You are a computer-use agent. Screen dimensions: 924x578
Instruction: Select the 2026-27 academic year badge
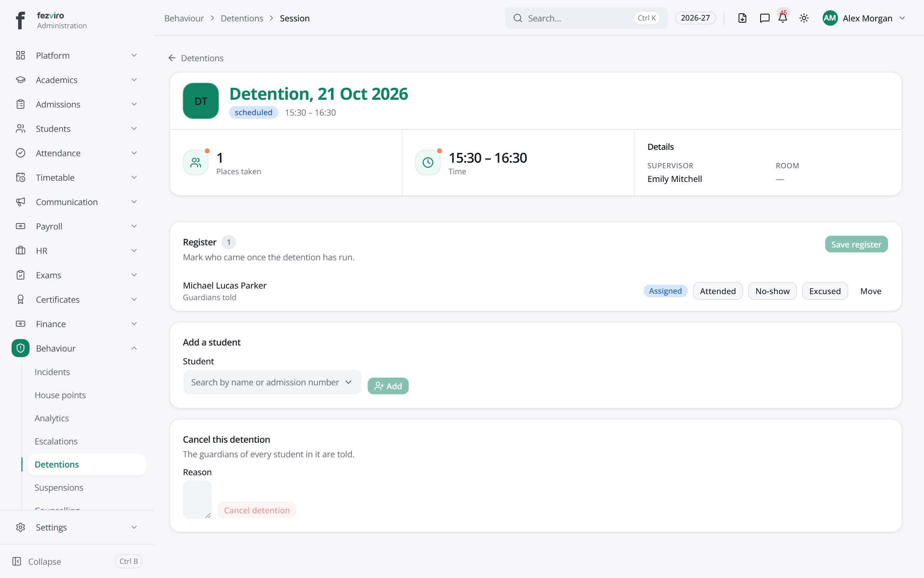(x=695, y=18)
